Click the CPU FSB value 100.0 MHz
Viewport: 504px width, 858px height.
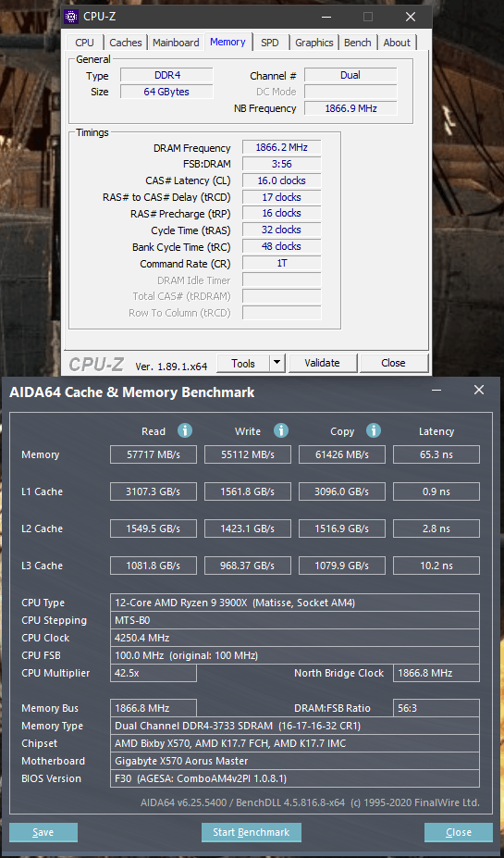[x=295, y=655]
